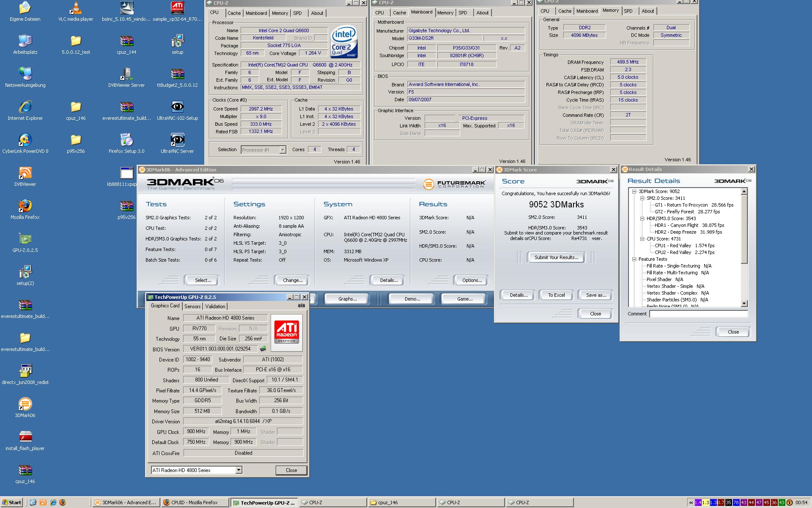Switch to CPUID - Mozilla Firefox taskbar item

pos(195,502)
